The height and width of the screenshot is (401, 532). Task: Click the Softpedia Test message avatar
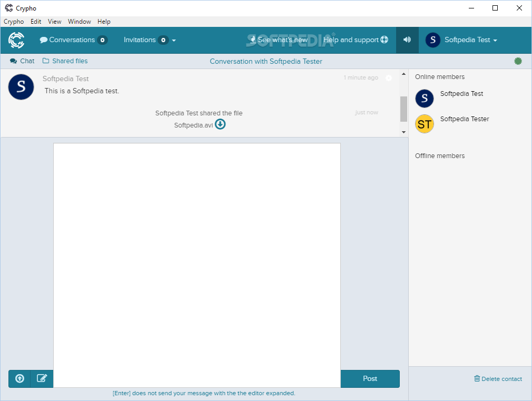tap(21, 87)
